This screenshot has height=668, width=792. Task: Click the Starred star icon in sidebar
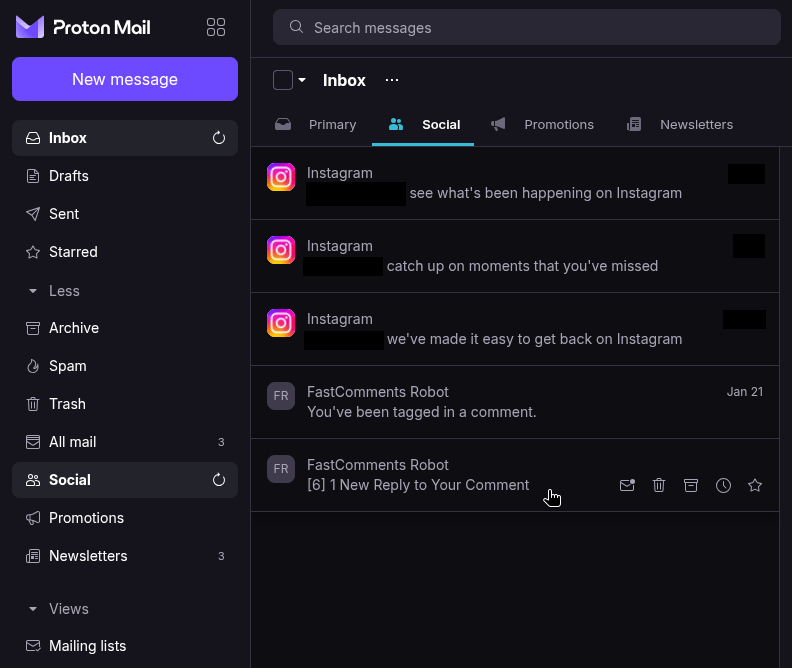(33, 252)
